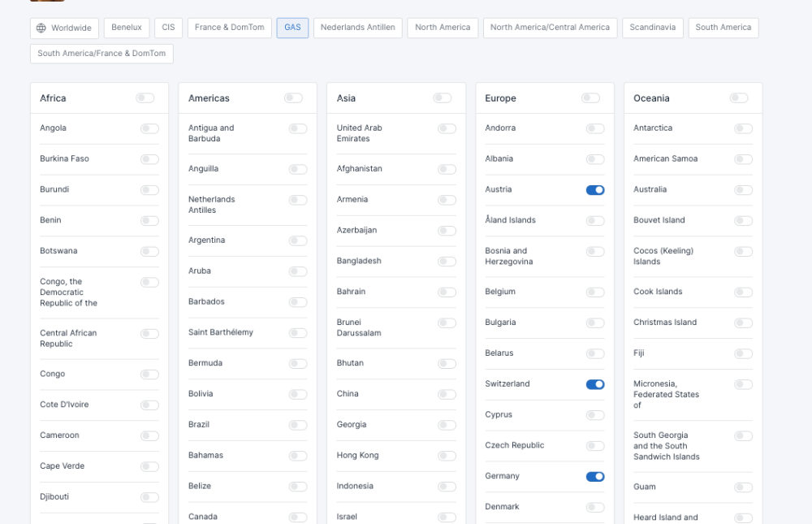Toggle all Americas countries switch
The height and width of the screenshot is (524, 812).
(294, 98)
